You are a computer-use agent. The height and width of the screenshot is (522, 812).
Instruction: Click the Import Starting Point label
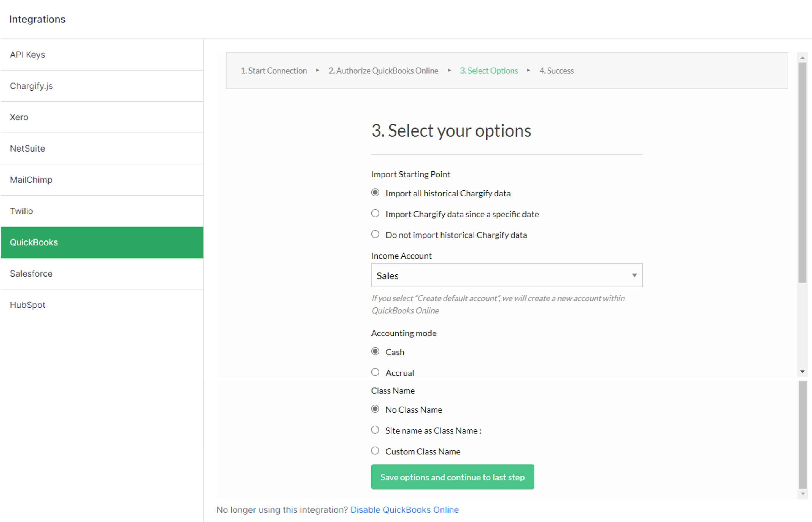click(410, 174)
